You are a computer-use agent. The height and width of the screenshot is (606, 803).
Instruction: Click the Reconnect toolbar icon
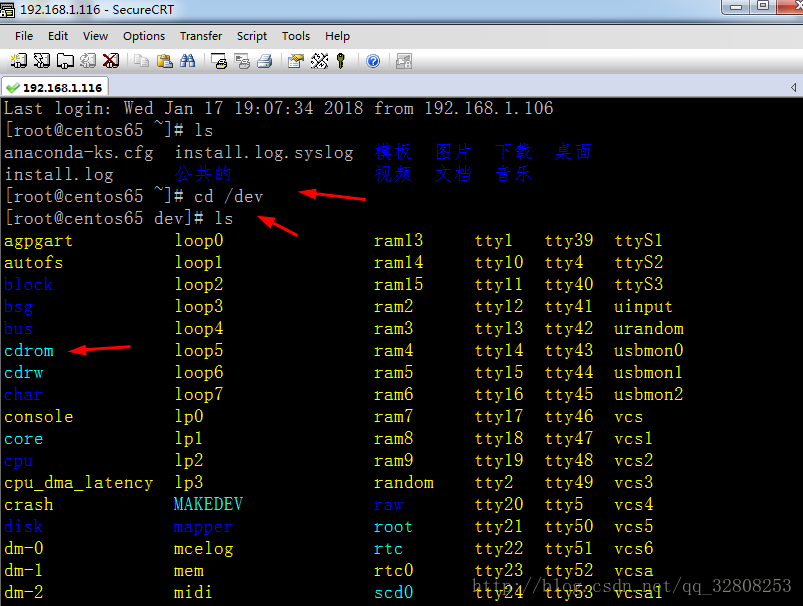(x=88, y=61)
